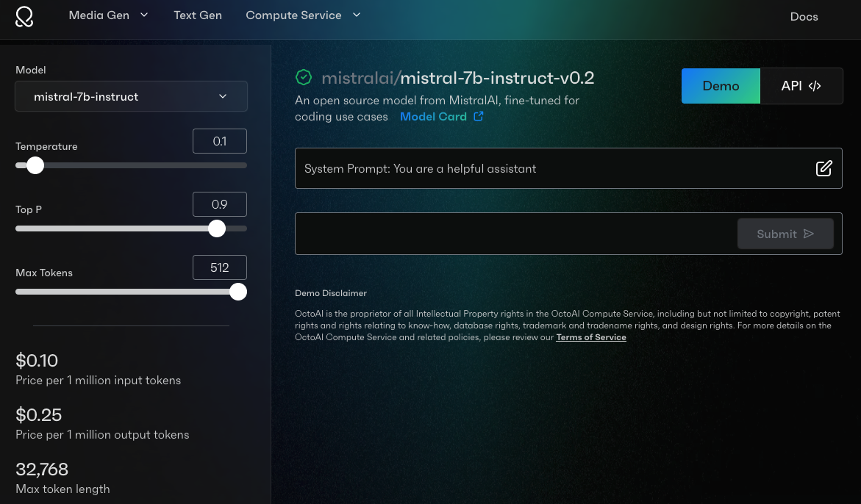
Task: Click the Submit button
Action: (x=785, y=234)
